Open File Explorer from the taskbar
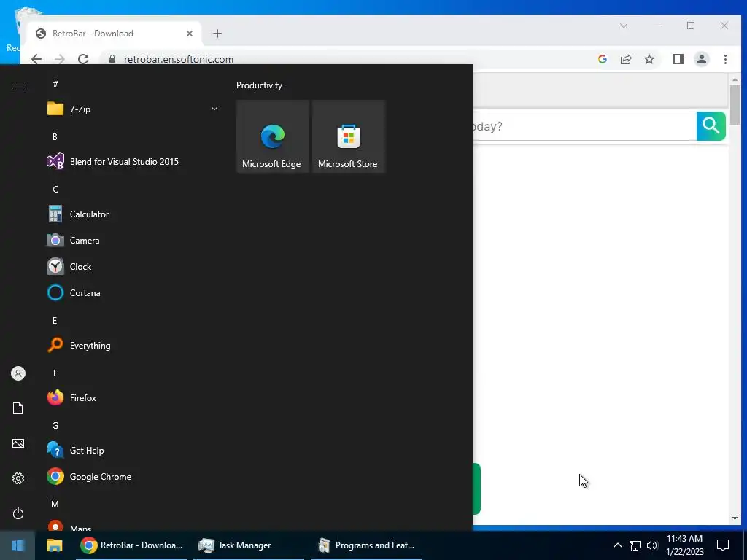Image resolution: width=747 pixels, height=560 pixels. pyautogui.click(x=54, y=545)
